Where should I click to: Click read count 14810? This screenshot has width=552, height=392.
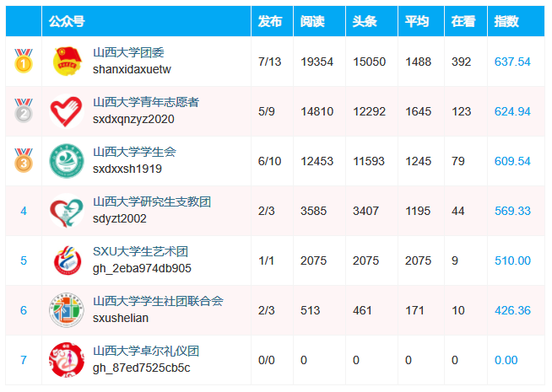pyautogui.click(x=317, y=111)
